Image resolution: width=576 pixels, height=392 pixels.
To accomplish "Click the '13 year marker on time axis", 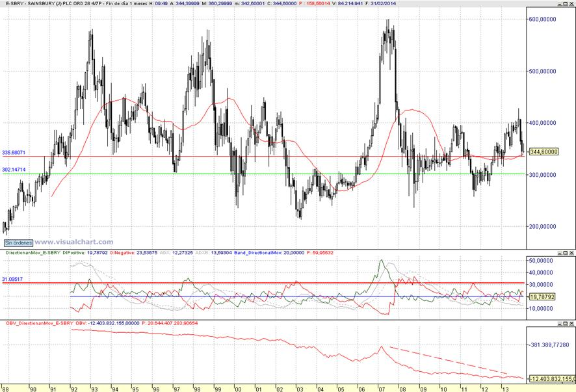I will coord(506,389).
